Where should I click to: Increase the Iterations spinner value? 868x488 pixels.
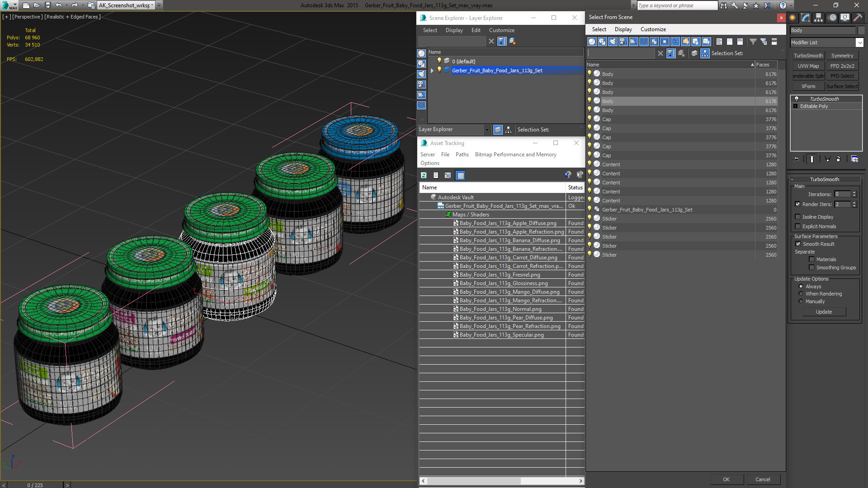(854, 192)
